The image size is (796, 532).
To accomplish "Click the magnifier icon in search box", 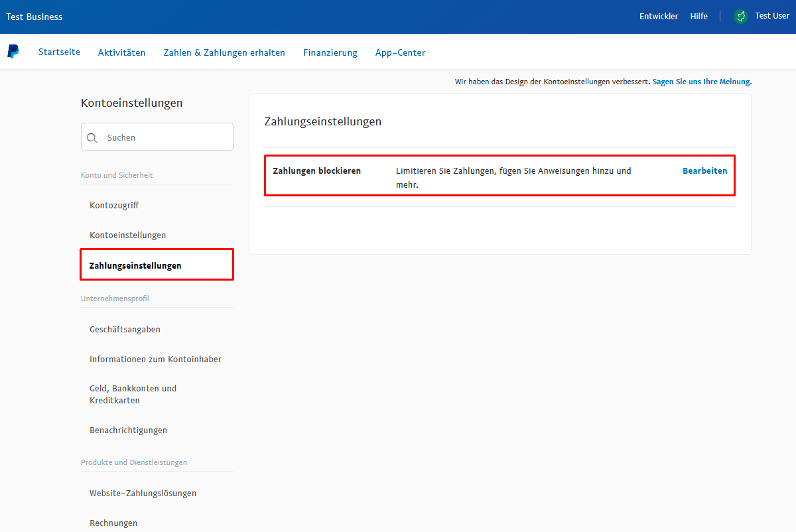I will (x=92, y=138).
